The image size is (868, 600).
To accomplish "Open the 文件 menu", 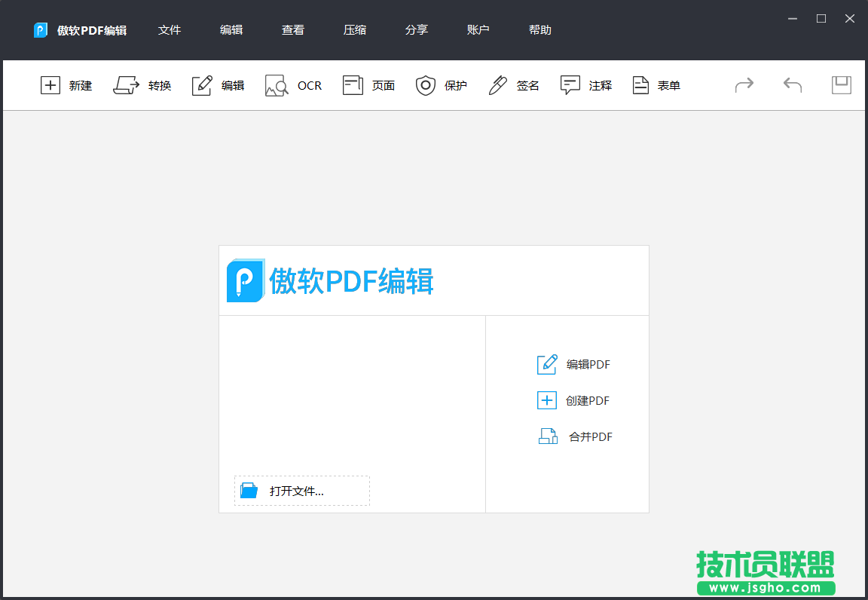I will click(169, 30).
